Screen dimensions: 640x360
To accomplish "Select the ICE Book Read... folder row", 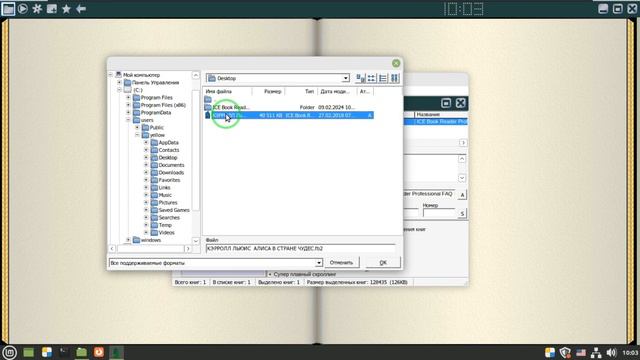I will tap(288, 107).
